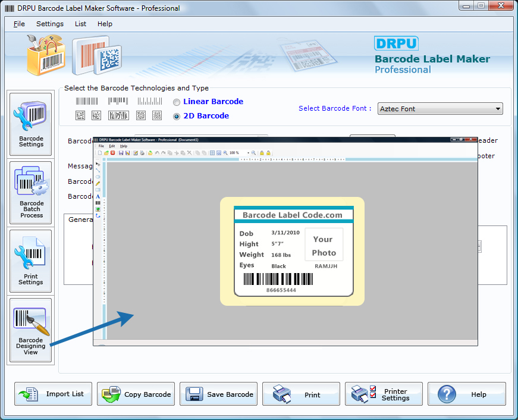
Task: Open File menu in the designer window
Action: click(x=101, y=146)
